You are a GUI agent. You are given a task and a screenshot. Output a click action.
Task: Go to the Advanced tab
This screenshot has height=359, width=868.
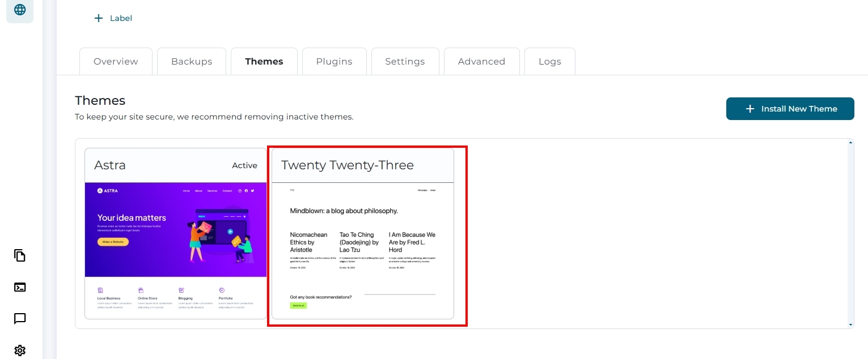click(x=481, y=61)
